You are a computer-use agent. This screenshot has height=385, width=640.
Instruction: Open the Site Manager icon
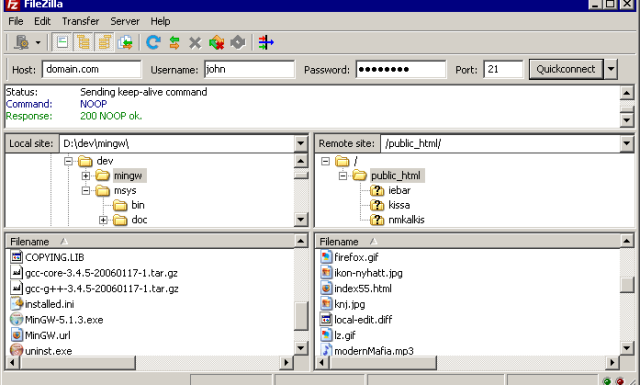click(21, 42)
